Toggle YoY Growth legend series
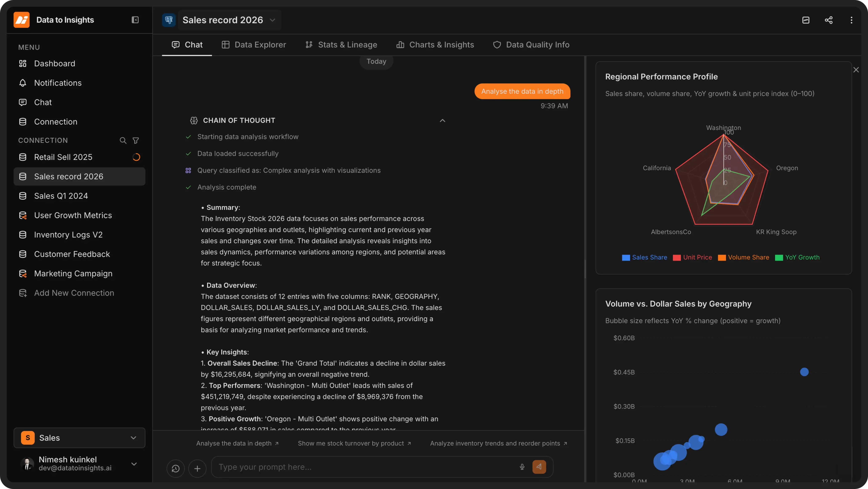This screenshot has width=868, height=489. click(x=797, y=257)
